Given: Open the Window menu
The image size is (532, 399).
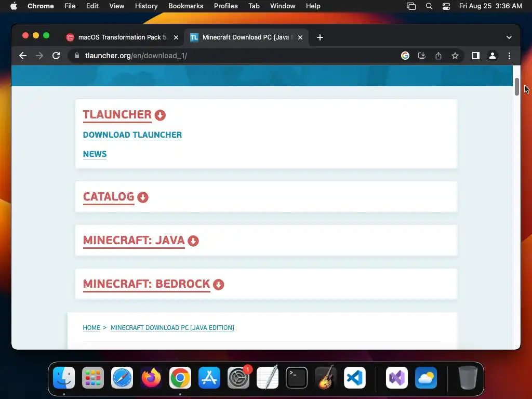Looking at the screenshot, I should [283, 6].
